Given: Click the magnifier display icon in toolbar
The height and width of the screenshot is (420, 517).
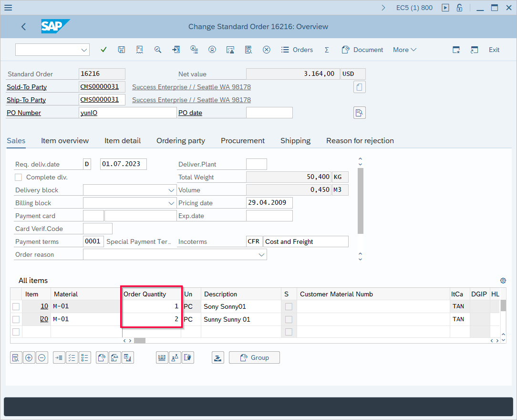Looking at the screenshot, I should (157, 50).
